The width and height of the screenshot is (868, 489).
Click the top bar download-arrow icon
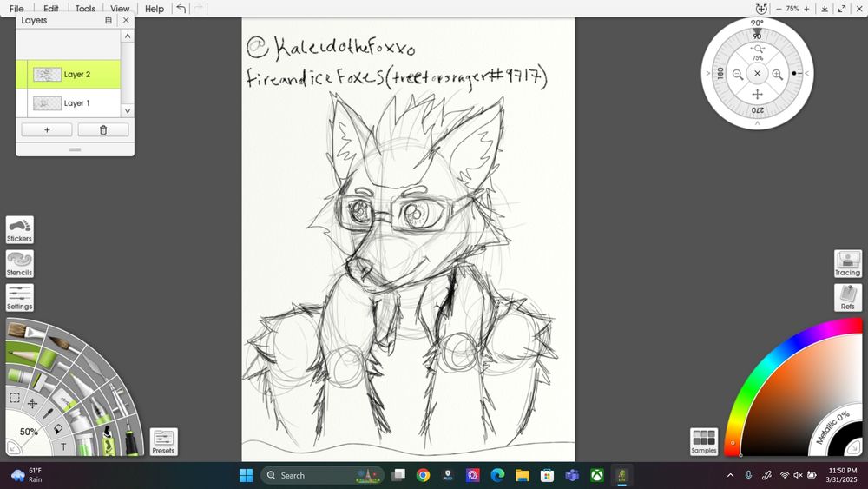pos(825,9)
